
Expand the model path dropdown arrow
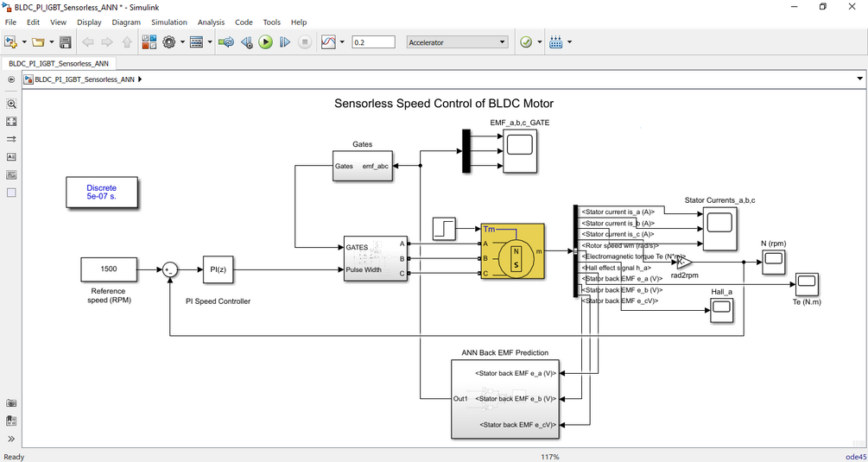tap(859, 79)
